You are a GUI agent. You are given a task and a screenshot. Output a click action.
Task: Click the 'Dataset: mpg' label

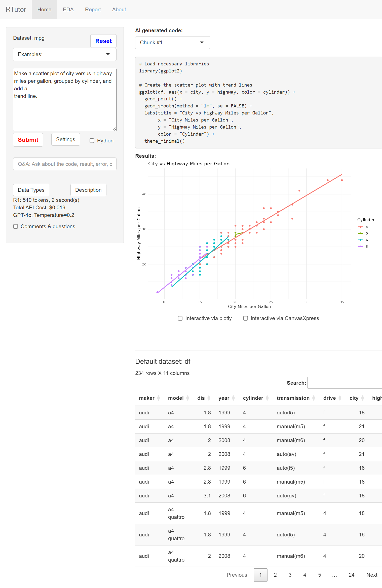click(x=29, y=38)
